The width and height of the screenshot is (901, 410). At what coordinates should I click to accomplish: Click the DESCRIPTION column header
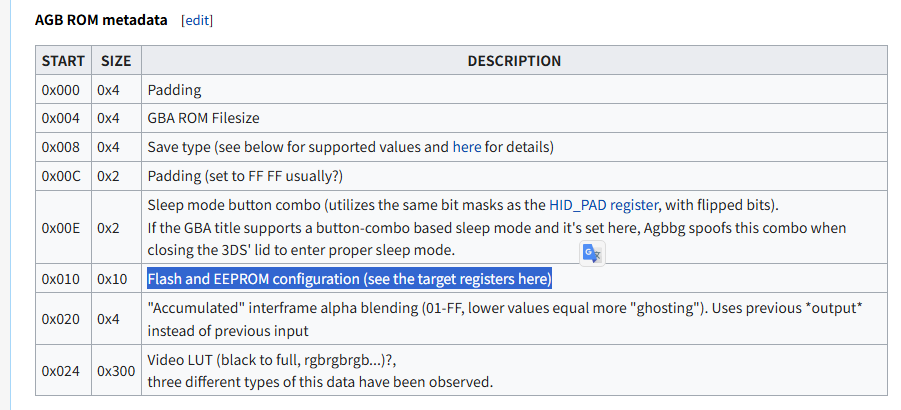pyautogui.click(x=514, y=60)
